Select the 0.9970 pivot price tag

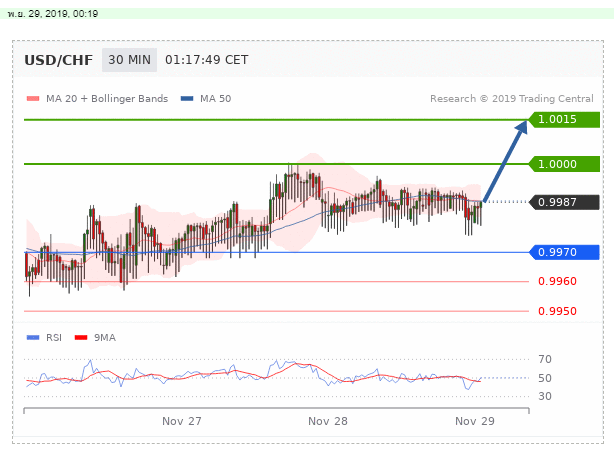[564, 252]
